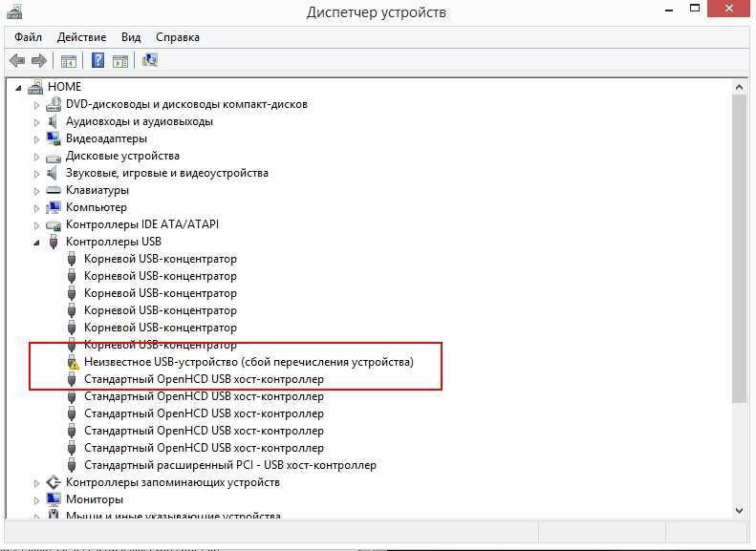Viewport: 756px width, 551px height.
Task: Click the Клавиатуры keyboard icon
Action: 54,190
